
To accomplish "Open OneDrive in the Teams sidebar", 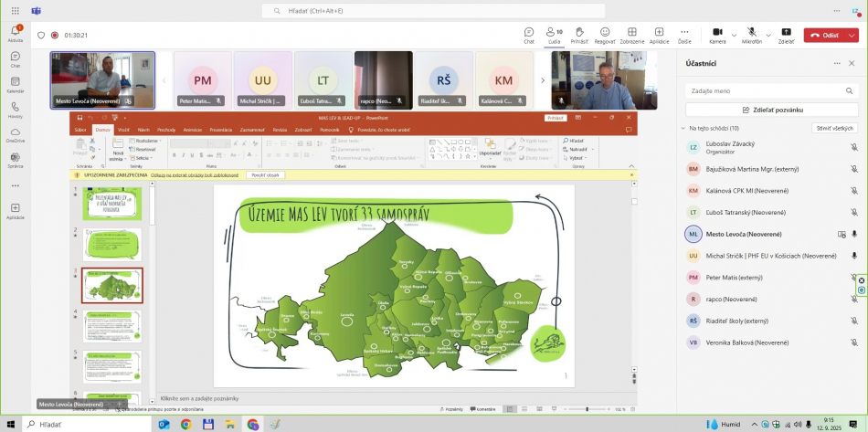I will 16,134.
